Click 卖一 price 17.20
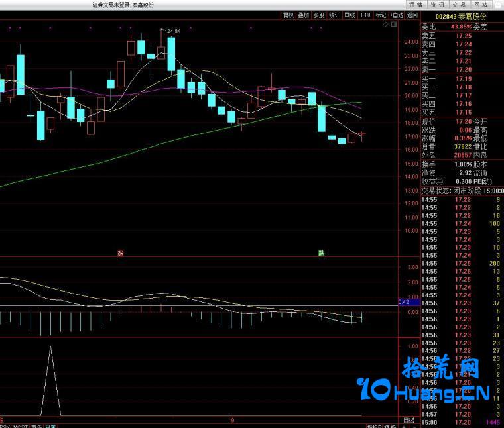 click(x=464, y=70)
